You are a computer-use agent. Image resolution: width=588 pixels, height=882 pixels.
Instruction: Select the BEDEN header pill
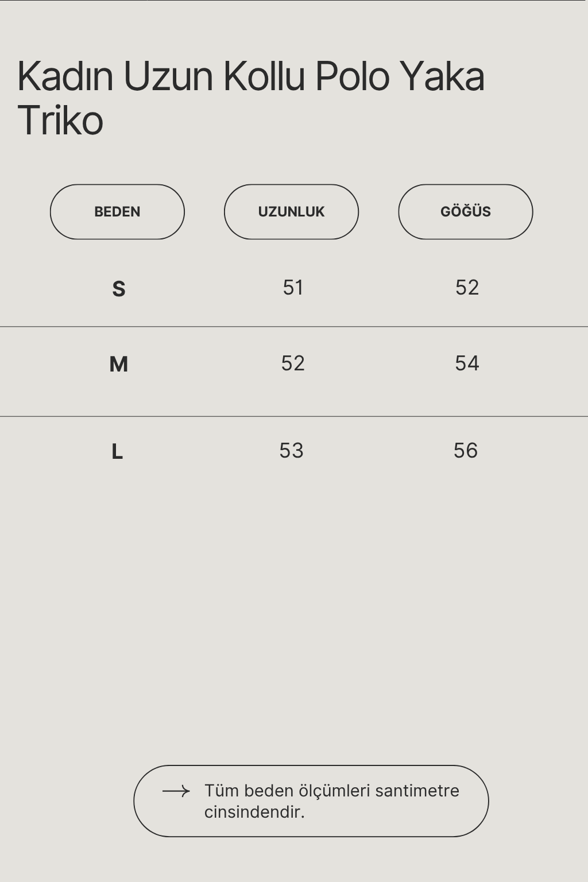pyautogui.click(x=117, y=212)
